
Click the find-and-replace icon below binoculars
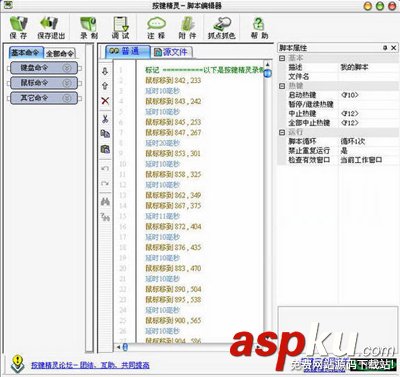click(x=105, y=217)
